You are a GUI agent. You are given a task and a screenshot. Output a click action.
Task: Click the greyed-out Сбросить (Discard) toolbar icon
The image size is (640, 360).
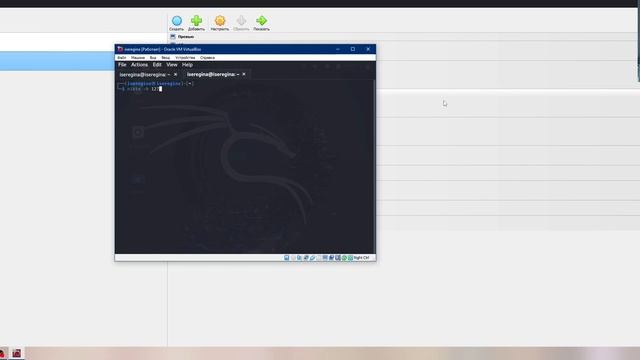coord(241,20)
